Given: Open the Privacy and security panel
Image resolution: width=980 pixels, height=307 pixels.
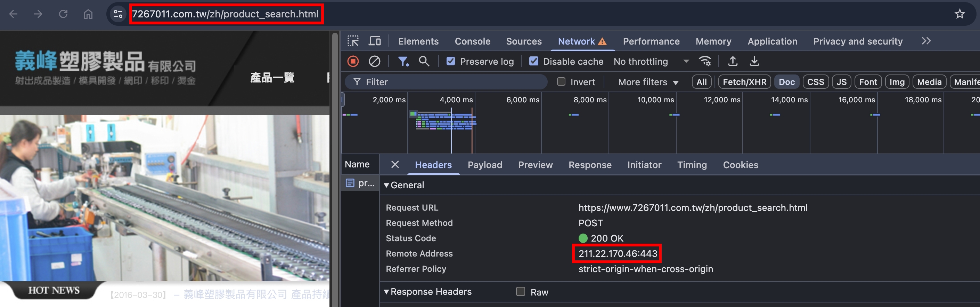Looking at the screenshot, I should [858, 41].
